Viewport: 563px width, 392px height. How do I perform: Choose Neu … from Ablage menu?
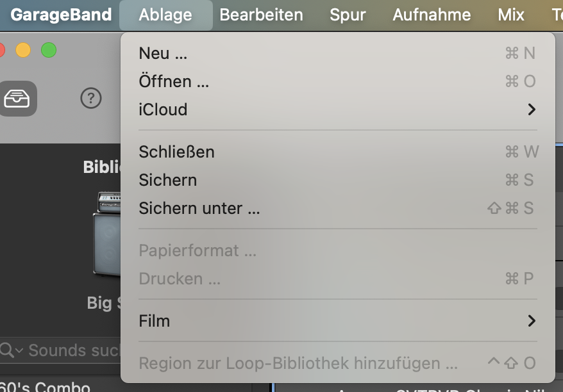[338, 53]
